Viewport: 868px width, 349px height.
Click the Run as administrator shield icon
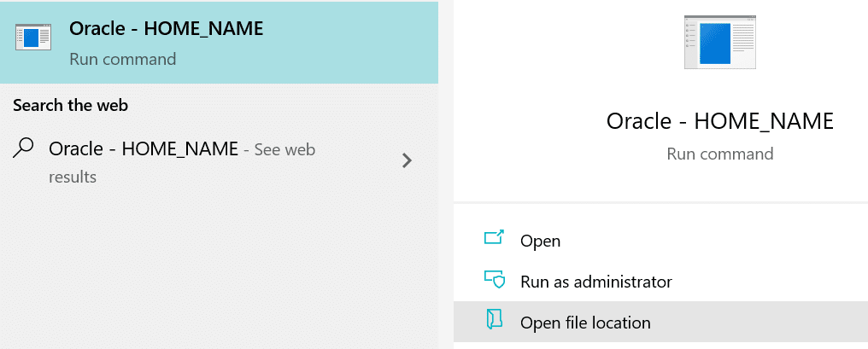(495, 279)
